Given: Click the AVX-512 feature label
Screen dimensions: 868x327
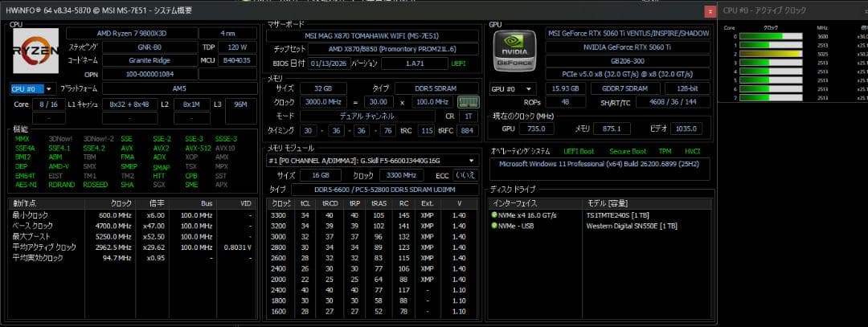Looking at the screenshot, I should pyautogui.click(x=198, y=149).
